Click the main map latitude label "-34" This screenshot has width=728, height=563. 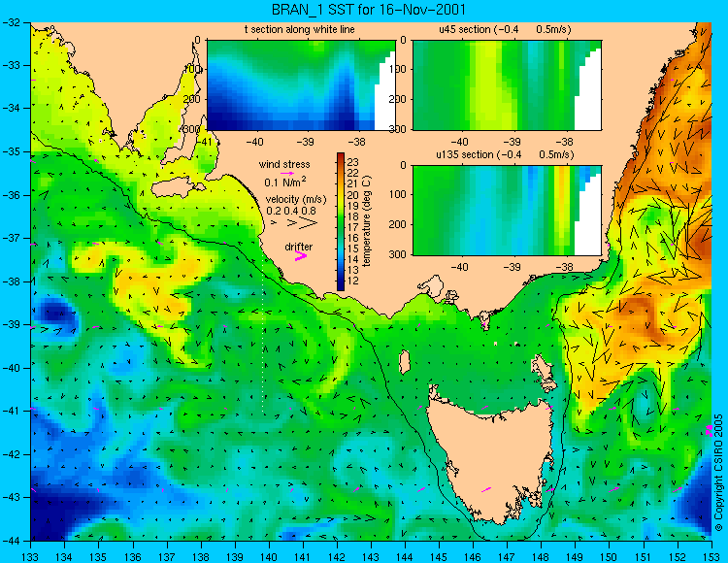click(x=11, y=109)
